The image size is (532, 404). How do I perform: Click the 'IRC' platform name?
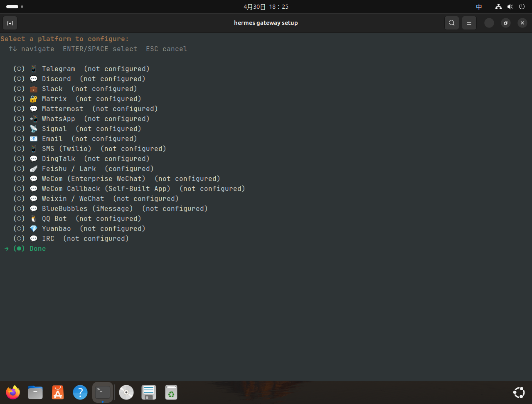pyautogui.click(x=48, y=239)
